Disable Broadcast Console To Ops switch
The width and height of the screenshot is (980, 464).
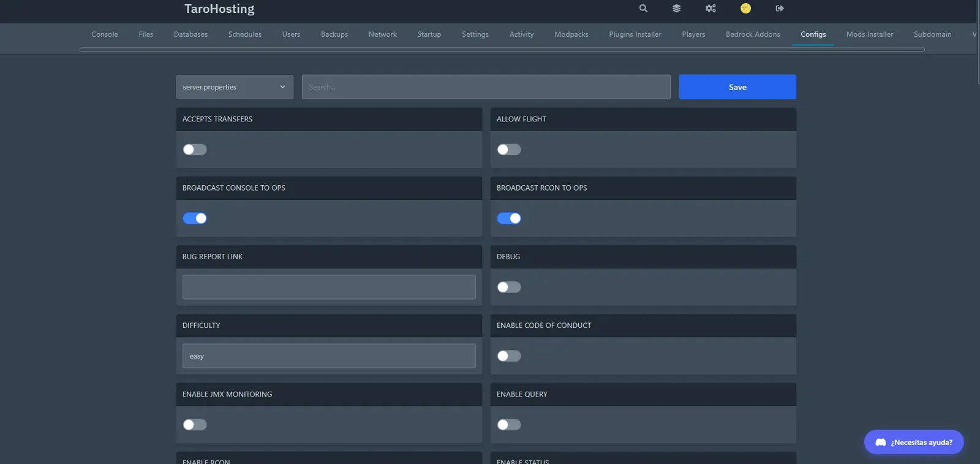[195, 218]
